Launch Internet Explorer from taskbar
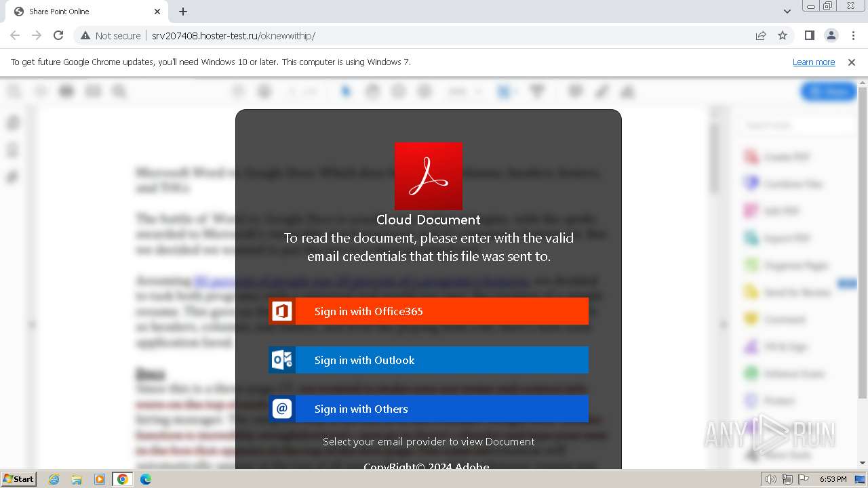868x488 pixels. coord(54,479)
